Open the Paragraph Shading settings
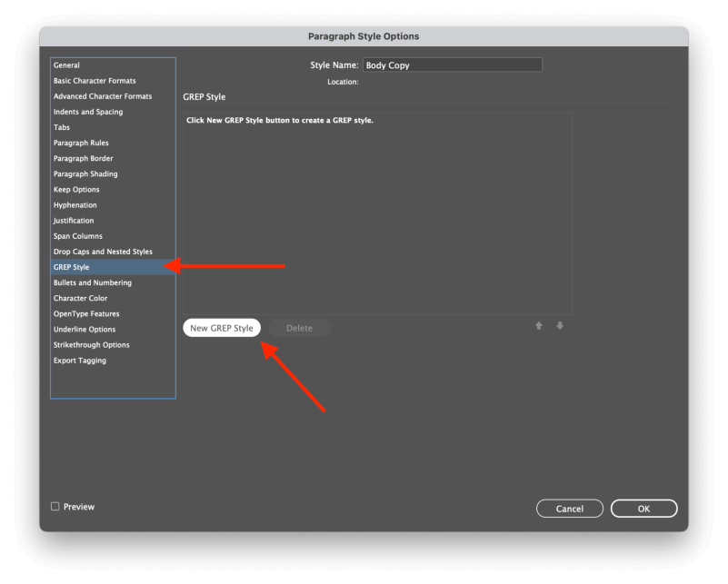The image size is (728, 584). (x=113, y=174)
